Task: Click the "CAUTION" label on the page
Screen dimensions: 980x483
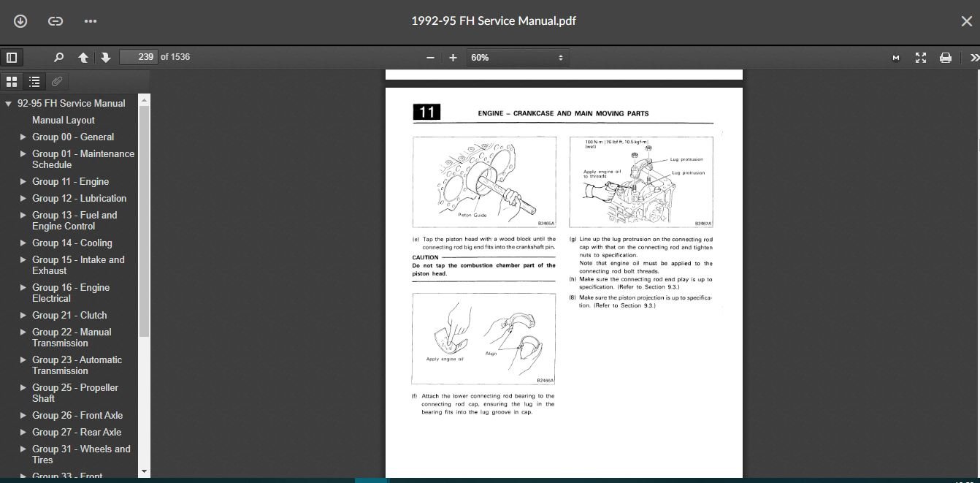Action: (425, 257)
